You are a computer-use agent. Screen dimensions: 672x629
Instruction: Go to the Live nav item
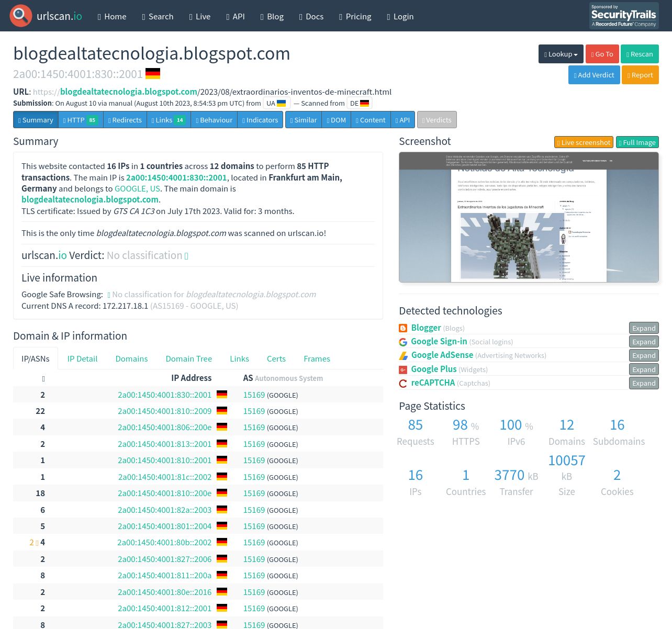(x=200, y=16)
